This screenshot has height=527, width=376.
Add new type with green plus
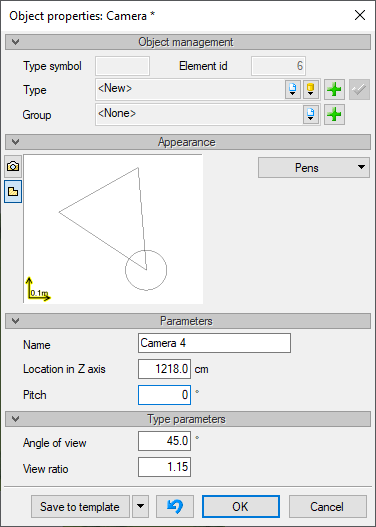point(334,90)
